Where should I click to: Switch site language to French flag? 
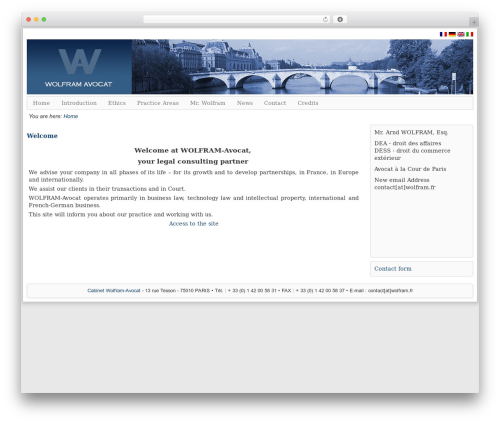pos(443,34)
